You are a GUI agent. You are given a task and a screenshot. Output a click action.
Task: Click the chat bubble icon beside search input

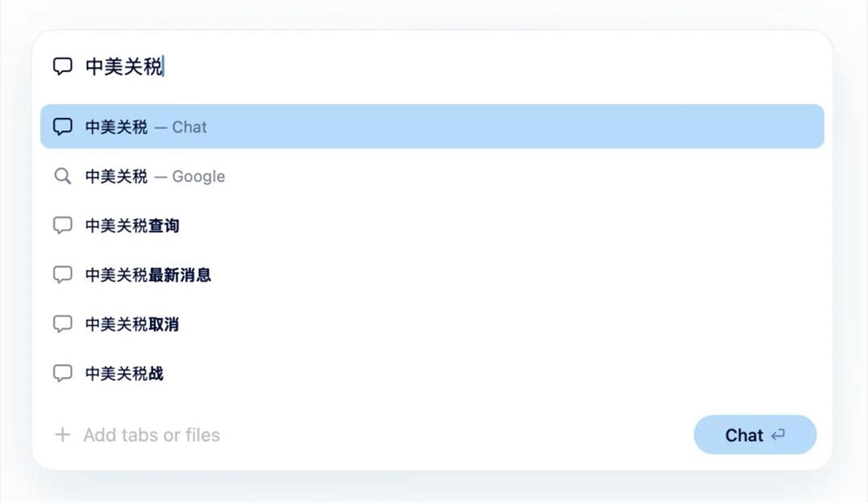[62, 67]
